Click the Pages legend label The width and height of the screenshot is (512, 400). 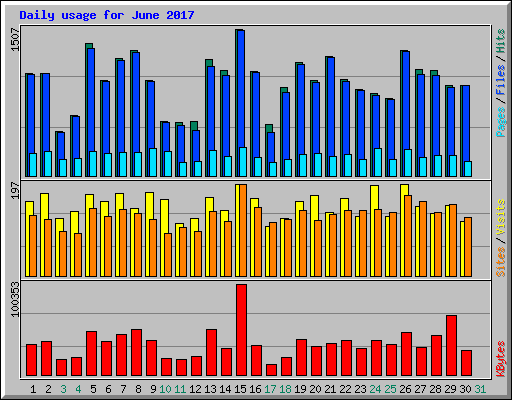tap(501, 122)
